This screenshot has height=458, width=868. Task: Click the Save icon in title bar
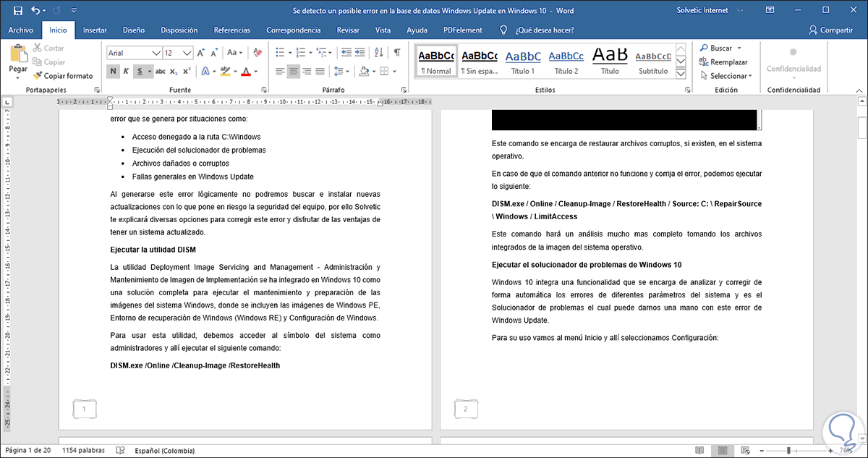click(18, 11)
